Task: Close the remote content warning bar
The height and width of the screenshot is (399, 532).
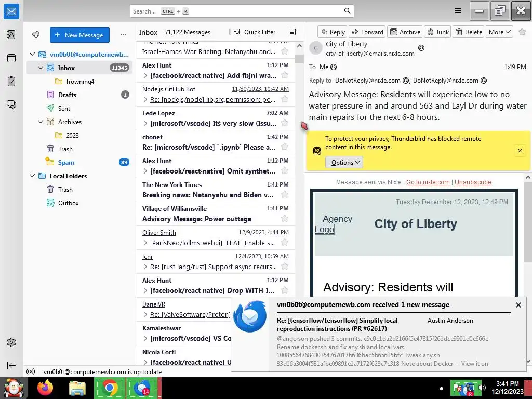Action: coord(520,151)
